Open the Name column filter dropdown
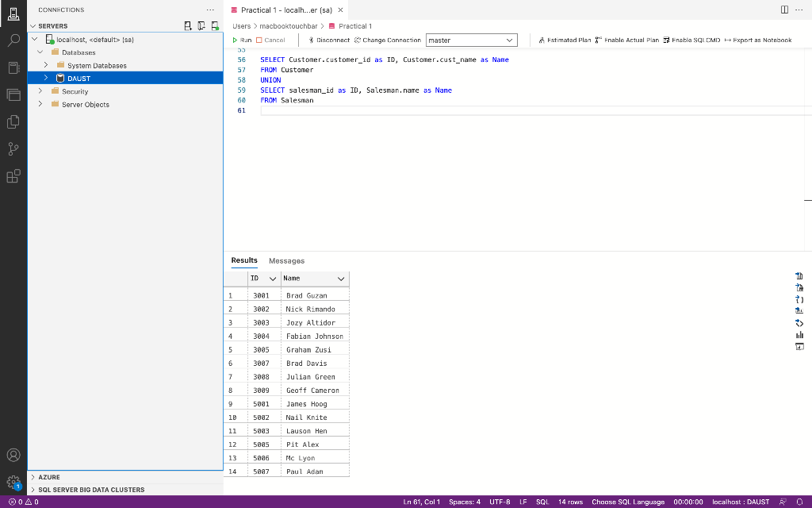Viewport: 812px width, 508px height. (x=341, y=279)
